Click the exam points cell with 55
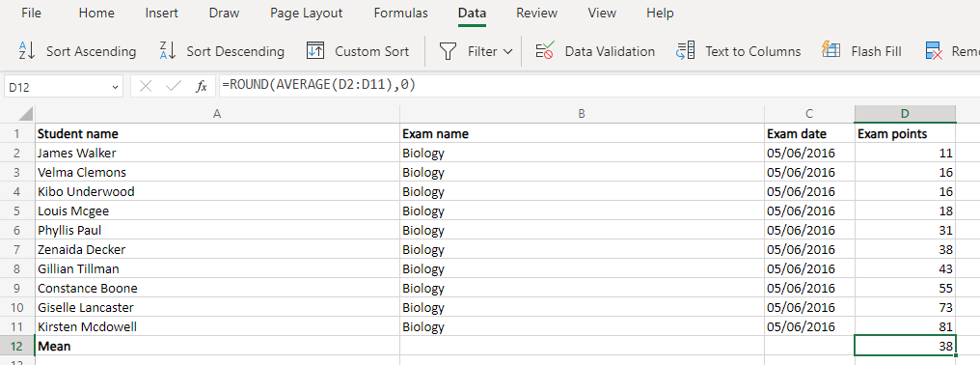Image resolution: width=980 pixels, height=365 pixels. point(905,288)
